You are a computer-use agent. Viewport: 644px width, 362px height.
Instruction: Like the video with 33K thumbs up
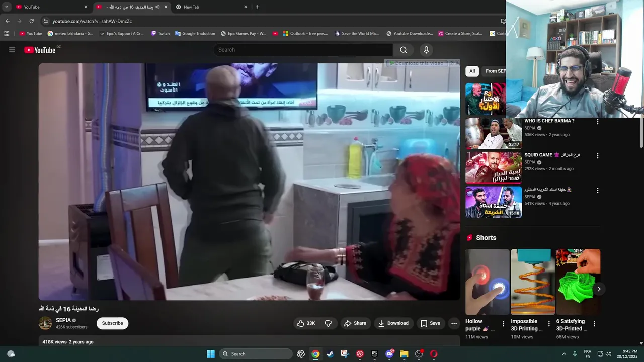point(306,323)
